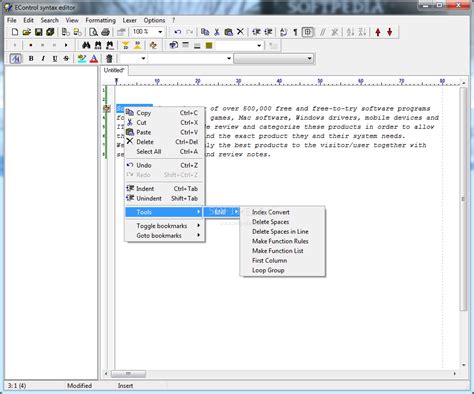Save the document with the floppy icon
The image size is (474, 394).
[39, 32]
